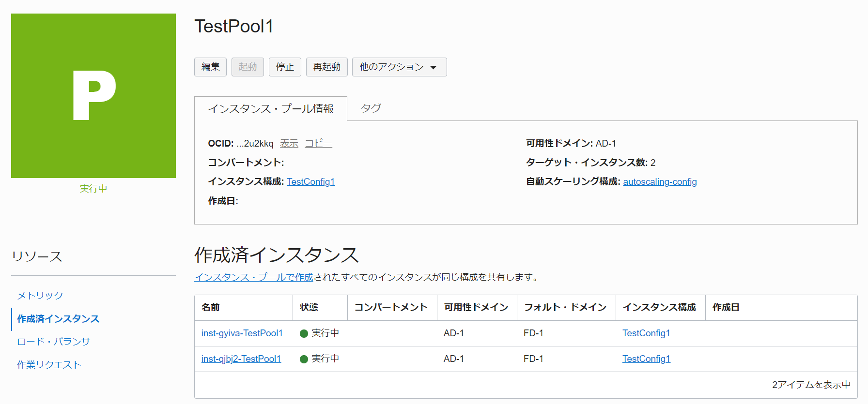Copy the OCID with コピー link

click(318, 144)
